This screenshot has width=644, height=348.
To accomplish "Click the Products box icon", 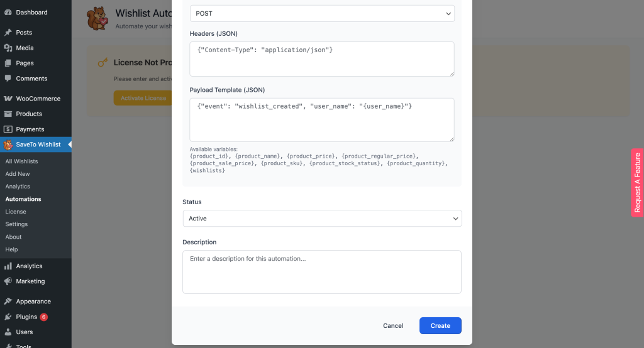I will 8,114.
